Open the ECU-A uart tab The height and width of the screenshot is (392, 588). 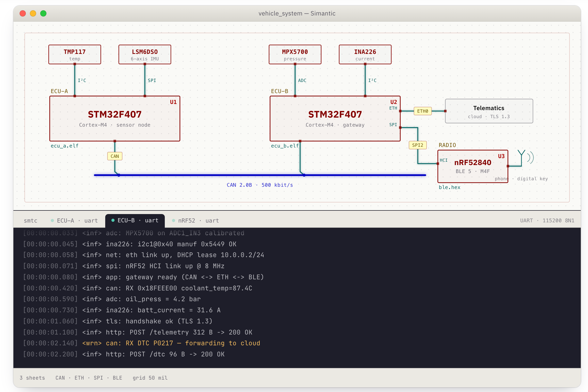point(74,221)
